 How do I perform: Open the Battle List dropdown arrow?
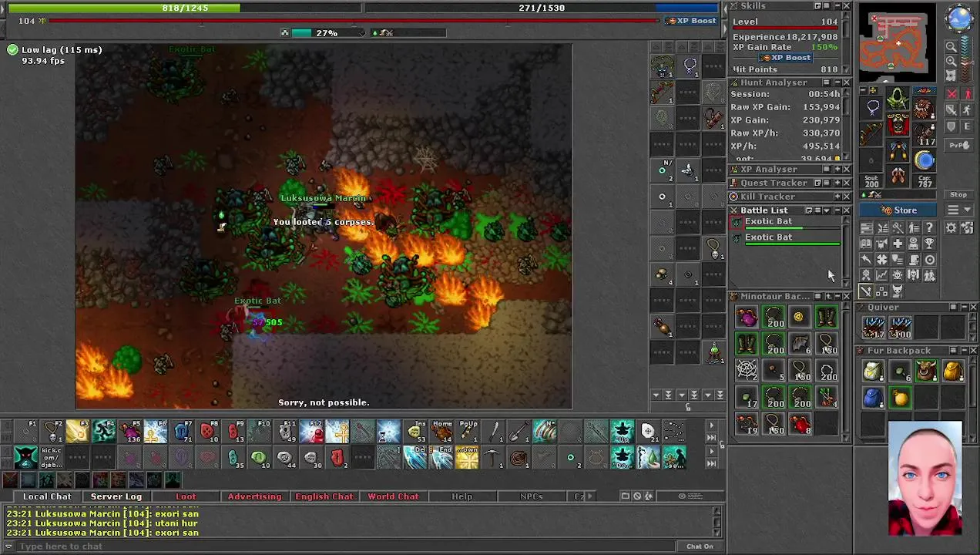827,210
